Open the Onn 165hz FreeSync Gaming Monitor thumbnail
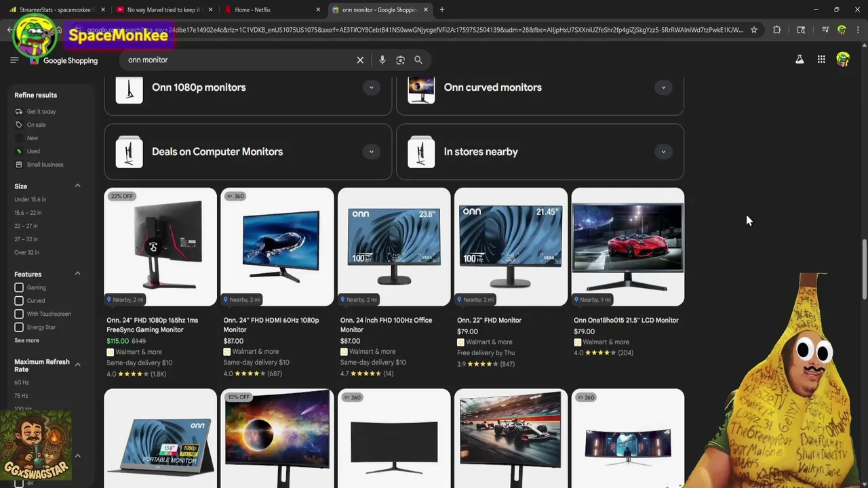The image size is (868, 488). click(x=161, y=247)
